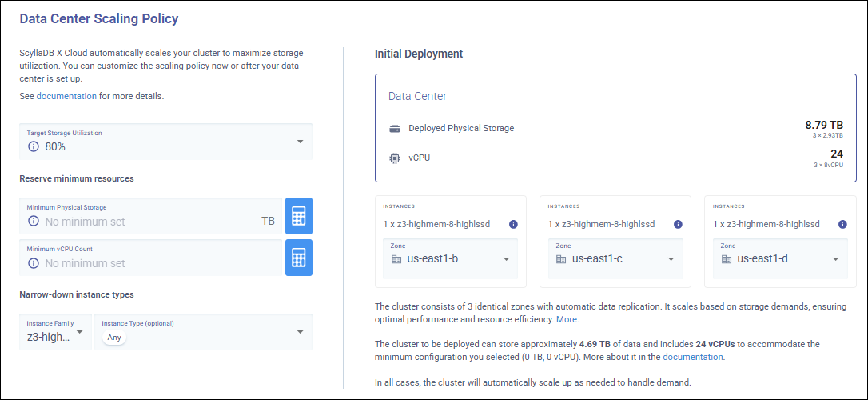This screenshot has height=400, width=868.
Task: Click the 8.79 TB storage value
Action: [x=824, y=125]
